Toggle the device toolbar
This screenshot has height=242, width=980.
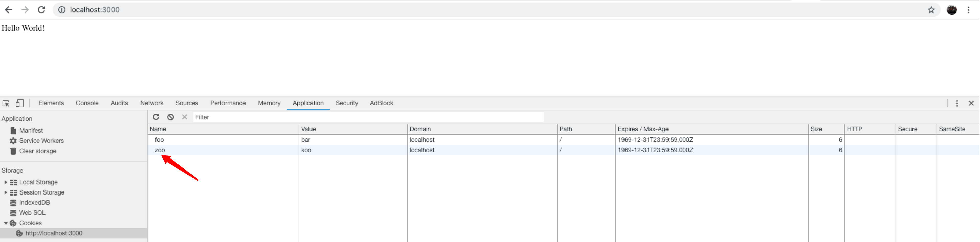(x=19, y=103)
